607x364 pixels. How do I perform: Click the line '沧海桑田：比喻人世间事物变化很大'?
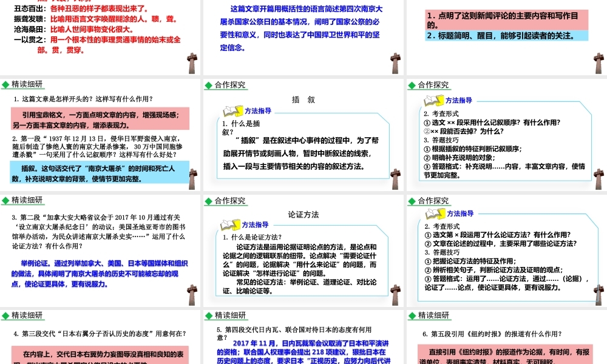click(74, 29)
